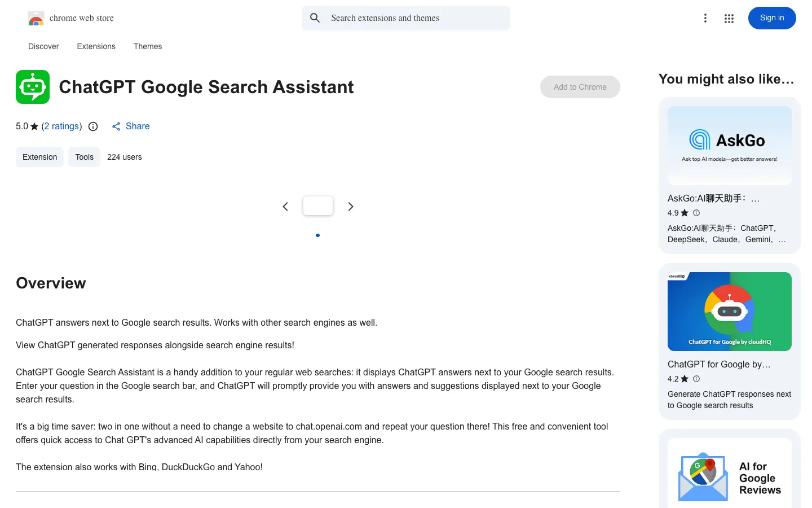Click the Chrome Web Store logo
Screen dimensions: 812x508
[x=36, y=18]
